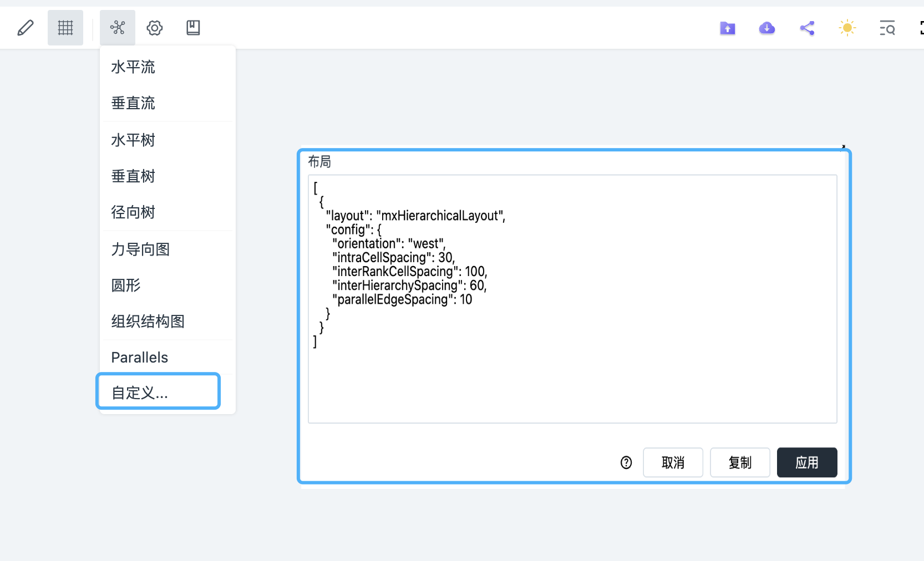The width and height of the screenshot is (924, 561).
Task: Click the folder upload icon
Action: tap(727, 28)
